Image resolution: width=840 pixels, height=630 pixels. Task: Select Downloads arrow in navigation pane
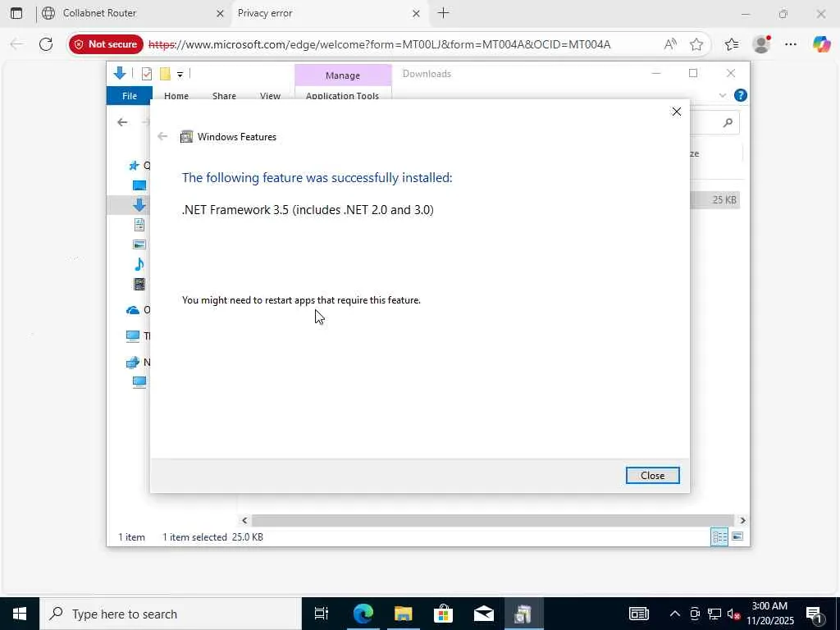[x=139, y=204]
